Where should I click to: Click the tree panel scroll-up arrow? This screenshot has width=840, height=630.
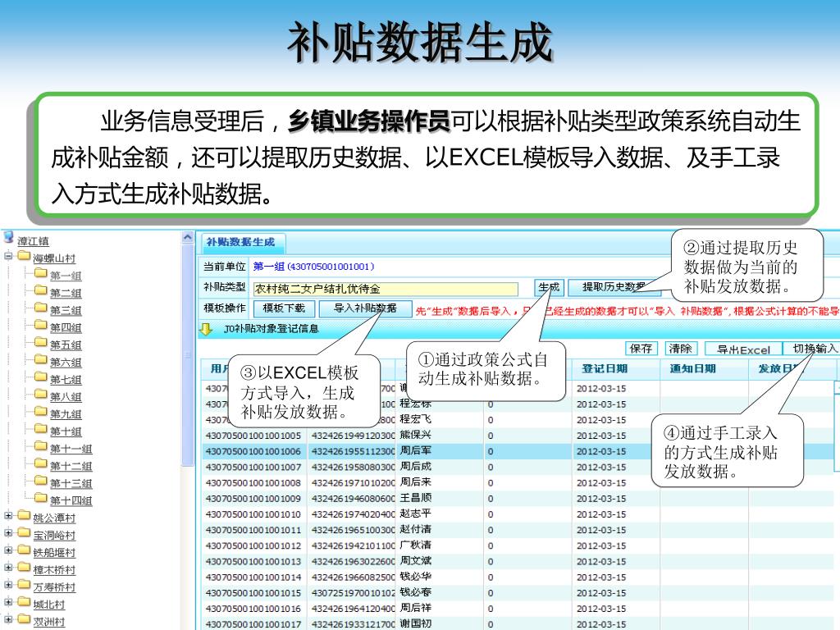click(188, 237)
